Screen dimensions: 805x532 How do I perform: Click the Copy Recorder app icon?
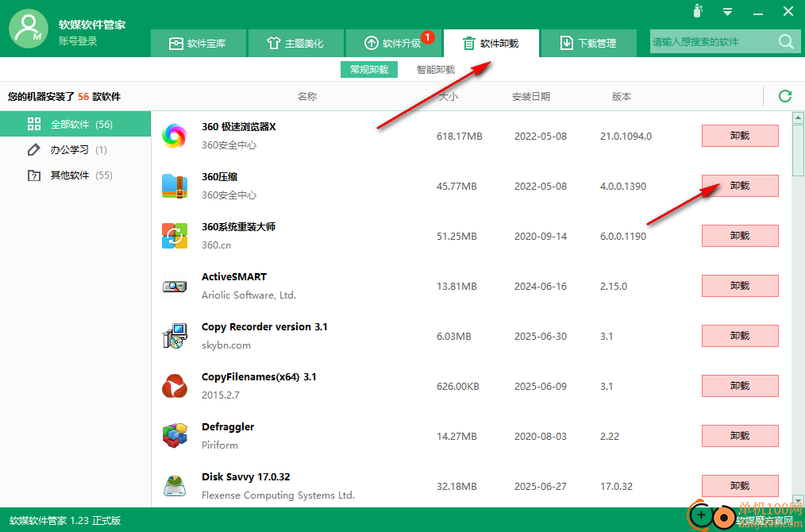[175, 336]
